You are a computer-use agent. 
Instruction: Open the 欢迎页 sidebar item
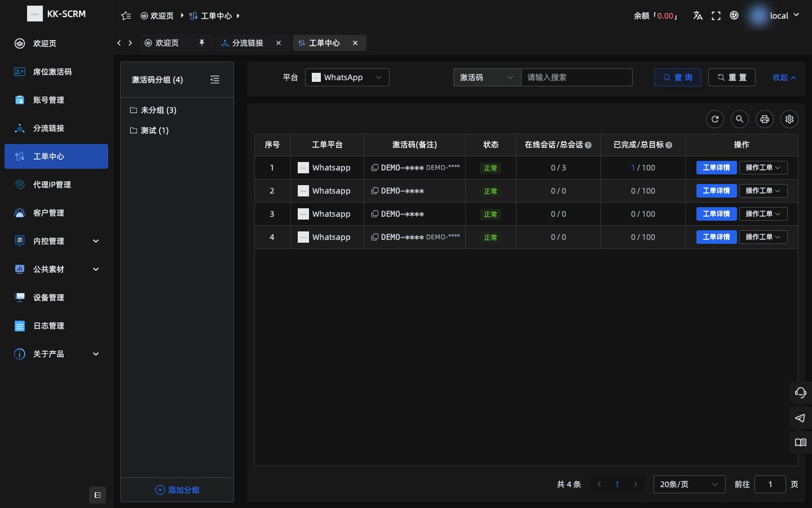point(56,43)
